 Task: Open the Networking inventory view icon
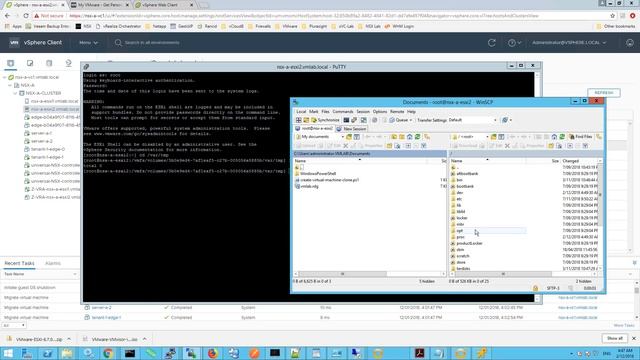(68, 63)
